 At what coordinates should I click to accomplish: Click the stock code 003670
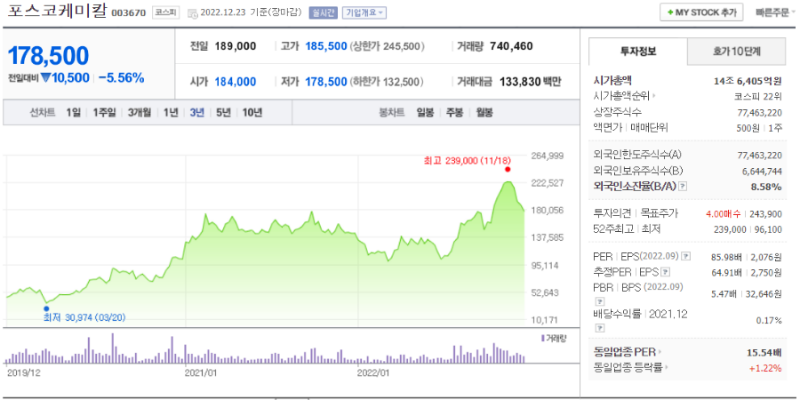129,13
